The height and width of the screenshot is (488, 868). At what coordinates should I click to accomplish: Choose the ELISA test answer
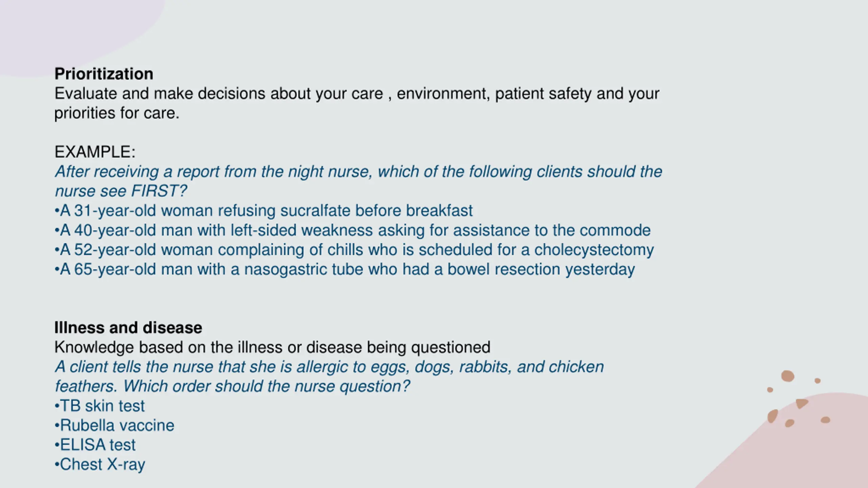[95, 445]
